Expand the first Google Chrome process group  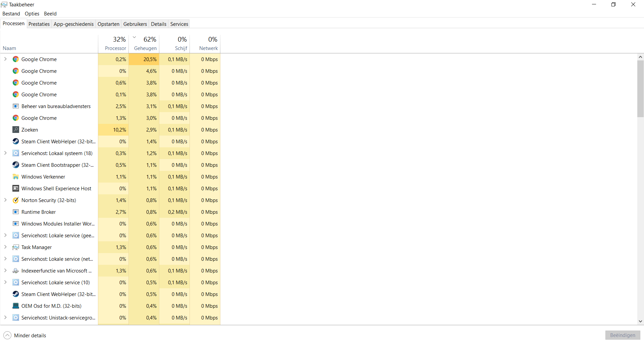tap(5, 59)
